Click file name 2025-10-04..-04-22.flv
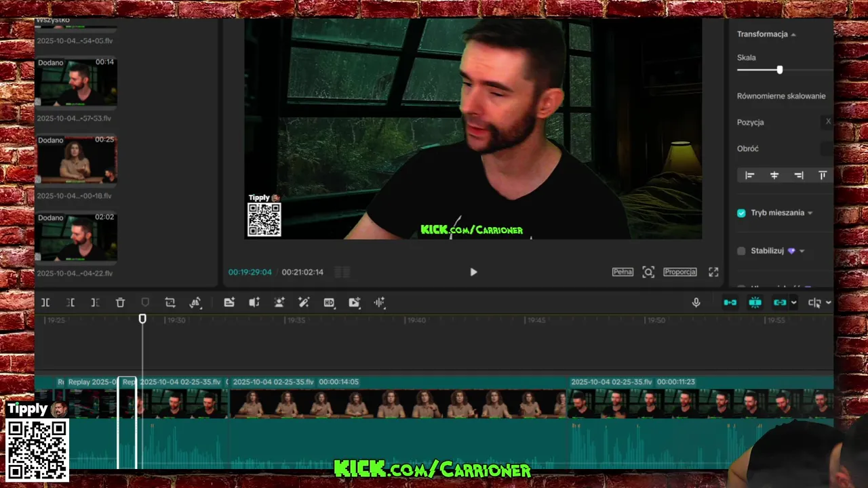This screenshot has width=868, height=488. coord(74,273)
